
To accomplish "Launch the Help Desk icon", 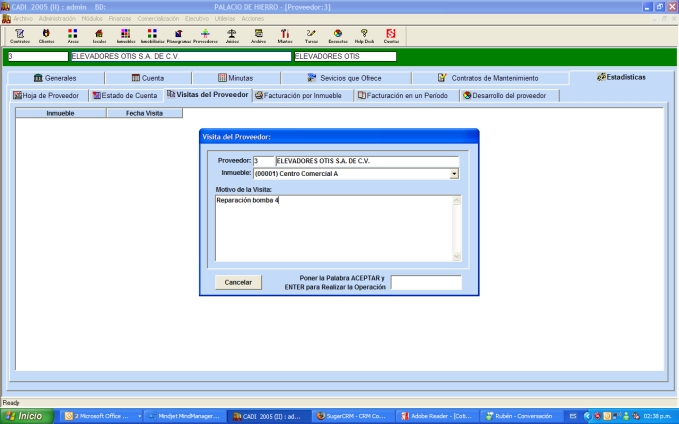I will click(x=364, y=35).
